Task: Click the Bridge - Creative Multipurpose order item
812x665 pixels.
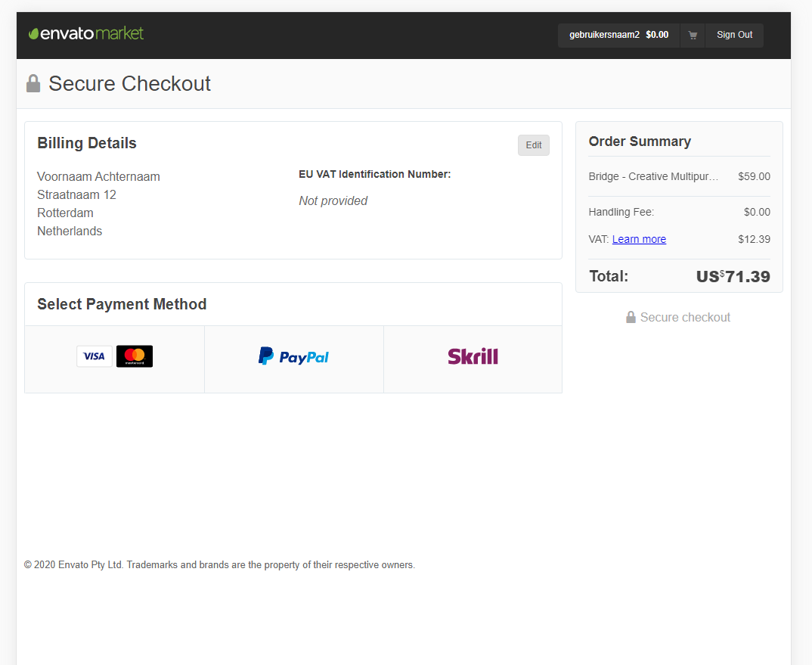Action: [x=652, y=176]
